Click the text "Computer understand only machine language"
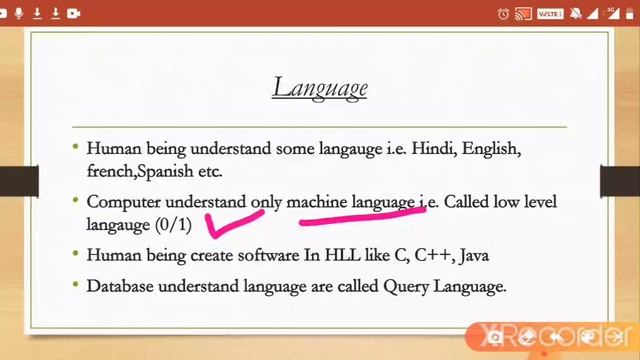Viewport: 640px width, 360px height. pos(251,202)
